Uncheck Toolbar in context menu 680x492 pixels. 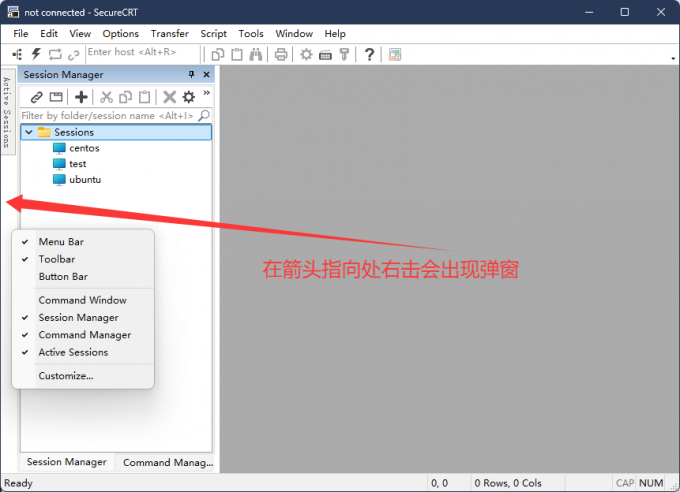pyautogui.click(x=57, y=259)
